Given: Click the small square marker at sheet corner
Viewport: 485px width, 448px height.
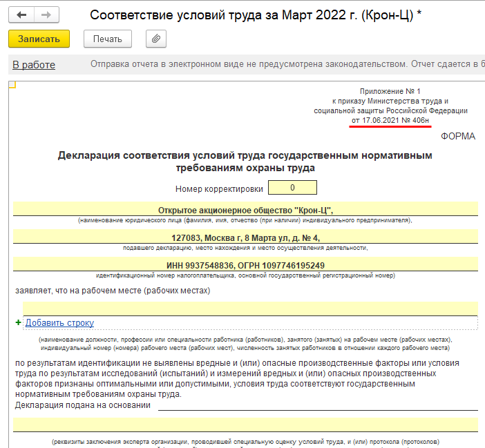Looking at the screenshot, I should 12,84.
